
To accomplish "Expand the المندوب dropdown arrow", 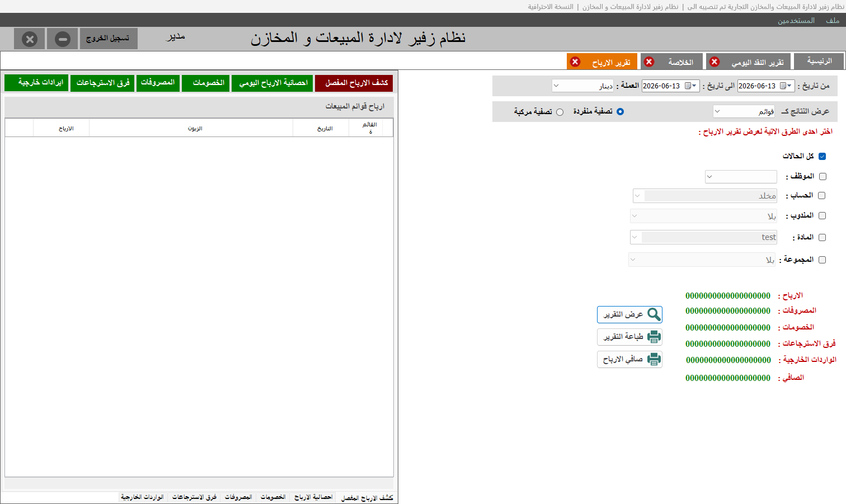I will (634, 216).
